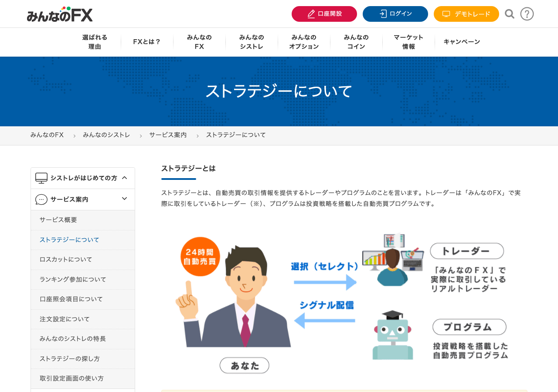Click the monitor icon beside システレがはじめての方
The height and width of the screenshot is (392, 558).
pos(41,178)
